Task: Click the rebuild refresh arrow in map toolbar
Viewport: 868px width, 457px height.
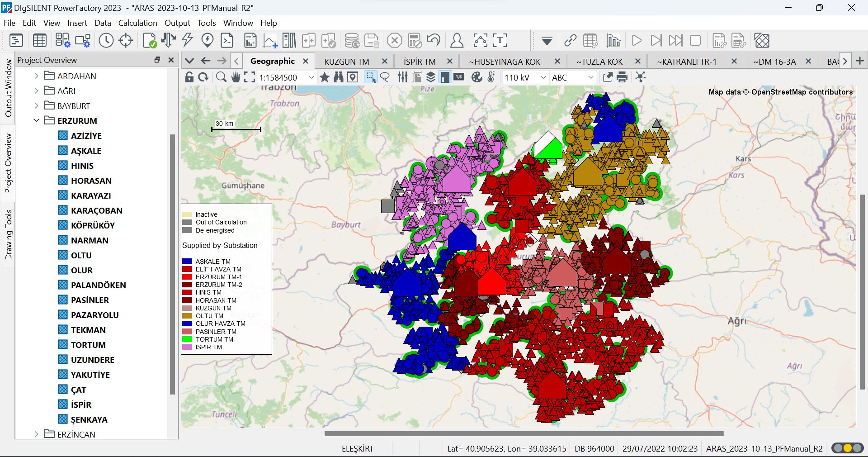Action: (203, 77)
